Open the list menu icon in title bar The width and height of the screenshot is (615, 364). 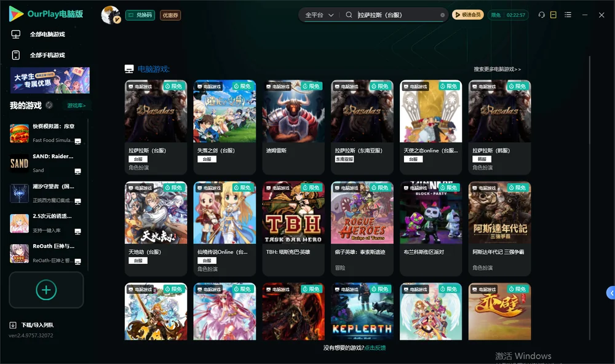click(x=568, y=15)
